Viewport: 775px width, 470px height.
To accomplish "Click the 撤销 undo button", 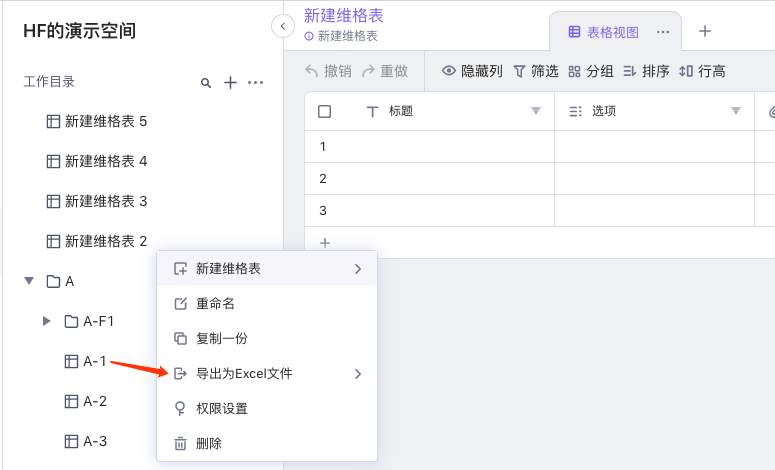I will tap(329, 71).
